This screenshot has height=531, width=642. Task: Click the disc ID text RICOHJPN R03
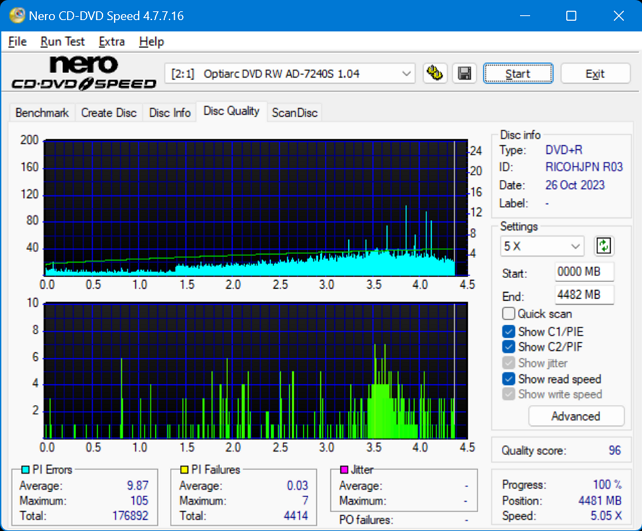click(584, 167)
